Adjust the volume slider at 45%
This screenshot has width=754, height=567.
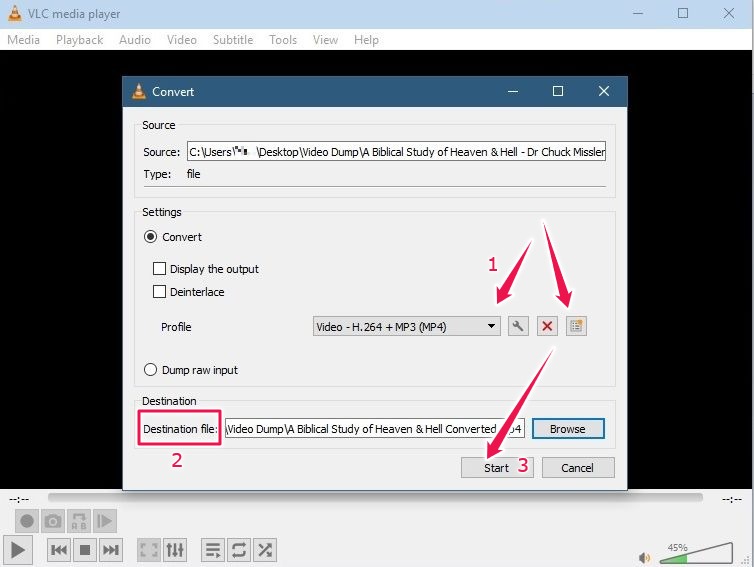[696, 554]
